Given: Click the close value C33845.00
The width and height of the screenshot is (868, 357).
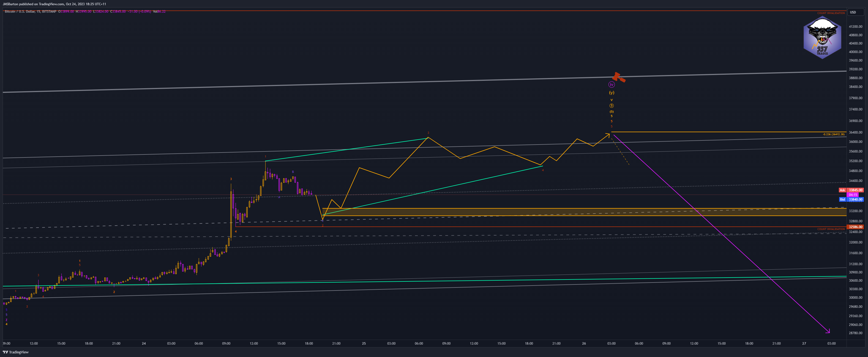Looking at the screenshot, I should (x=118, y=12).
